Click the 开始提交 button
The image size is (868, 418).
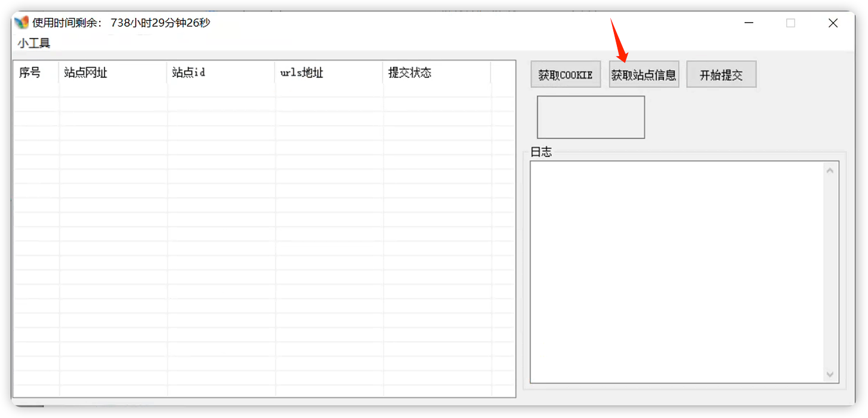[x=721, y=75]
